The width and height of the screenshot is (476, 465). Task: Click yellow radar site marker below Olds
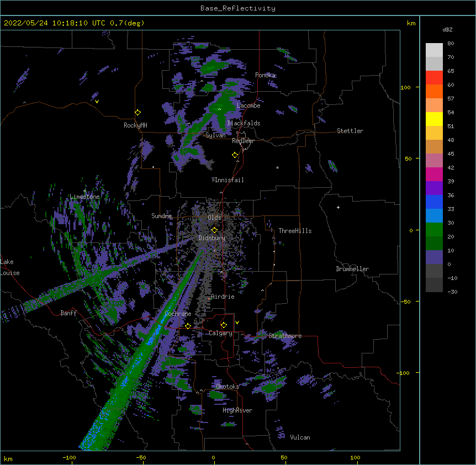point(214,230)
